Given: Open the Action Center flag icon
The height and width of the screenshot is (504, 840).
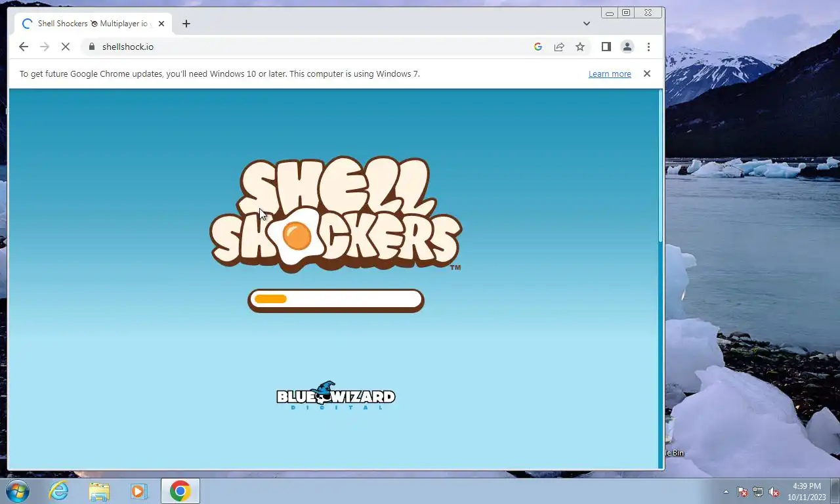Looking at the screenshot, I should pos(742,492).
